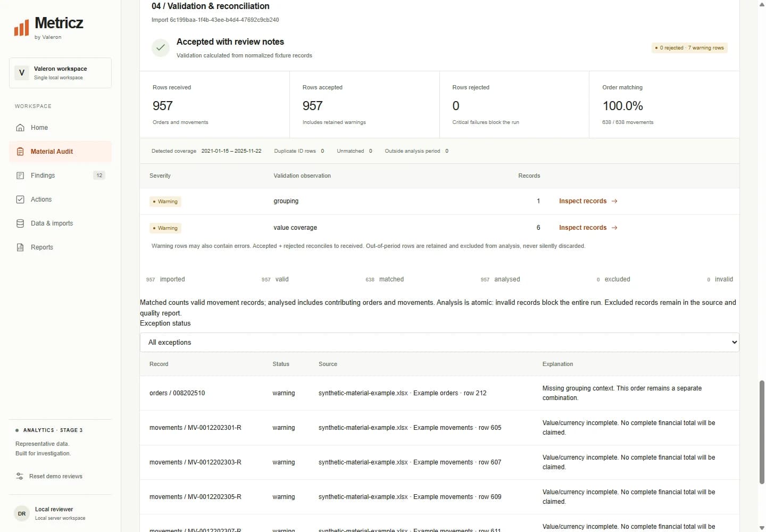Click the Record column header
This screenshot has height=532, width=766.
tap(159, 364)
